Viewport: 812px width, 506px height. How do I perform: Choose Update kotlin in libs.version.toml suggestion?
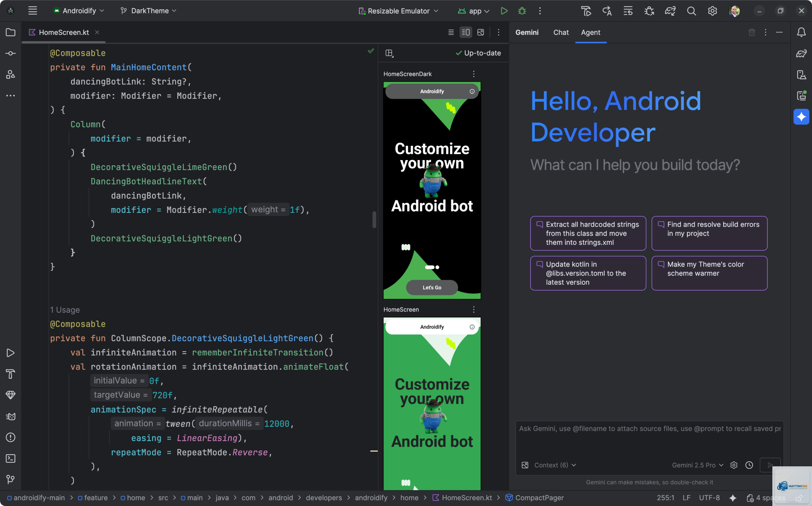click(588, 273)
